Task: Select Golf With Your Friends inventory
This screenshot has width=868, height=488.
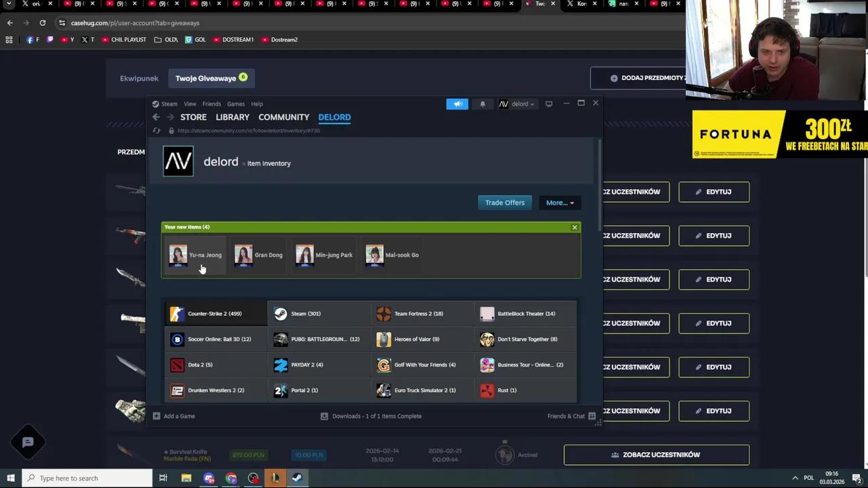Action: point(422,365)
